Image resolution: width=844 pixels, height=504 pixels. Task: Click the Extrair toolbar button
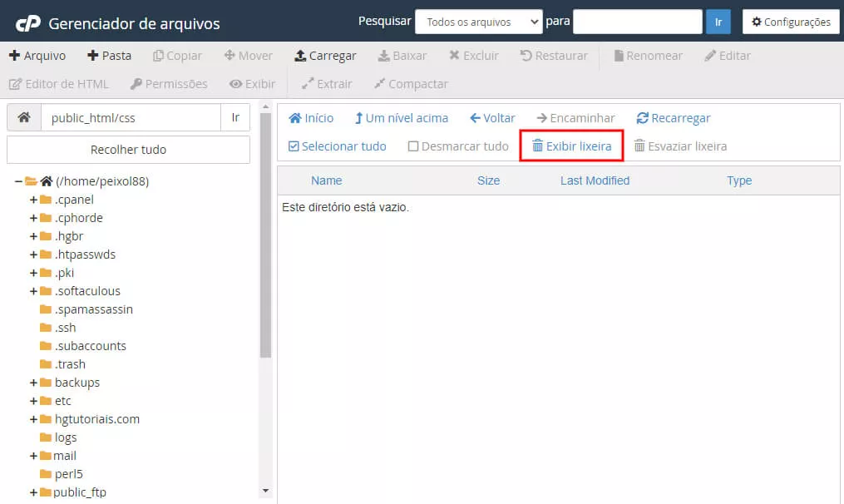[x=327, y=84]
